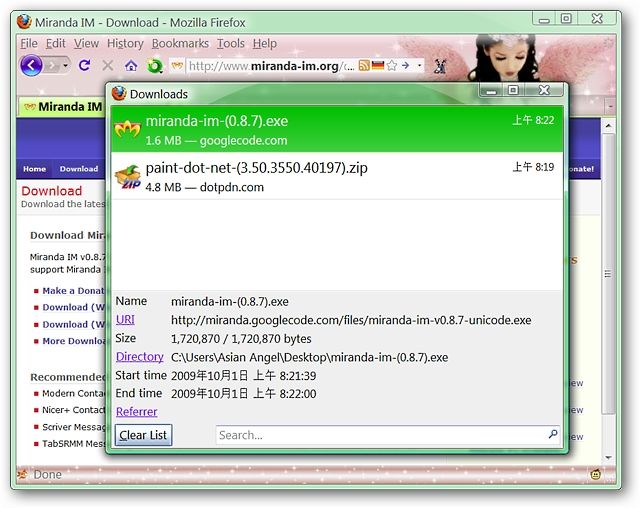Viewport: 640px width, 508px height.
Task: Open the Edit menu
Action: [55, 43]
